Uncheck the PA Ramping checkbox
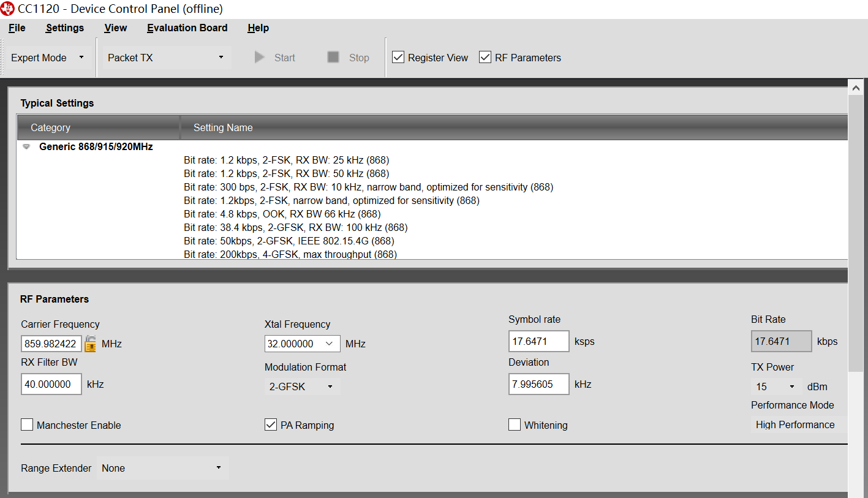 [271, 425]
